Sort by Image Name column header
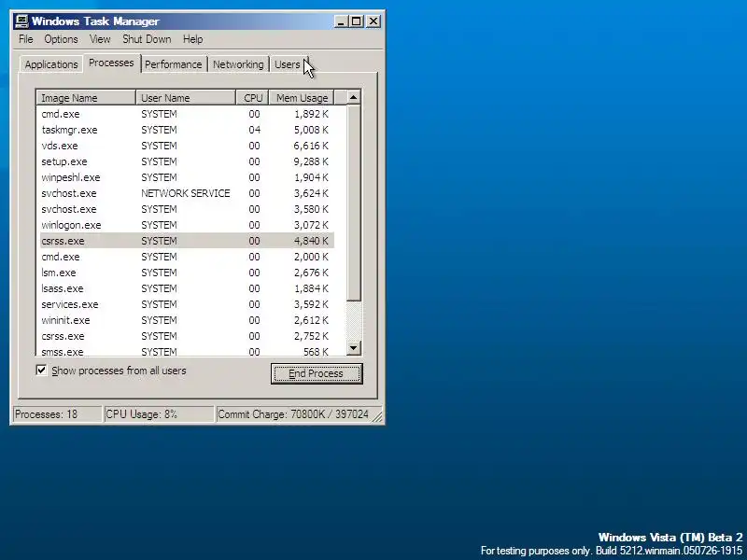Screen dimensions: 747x560 86,98
